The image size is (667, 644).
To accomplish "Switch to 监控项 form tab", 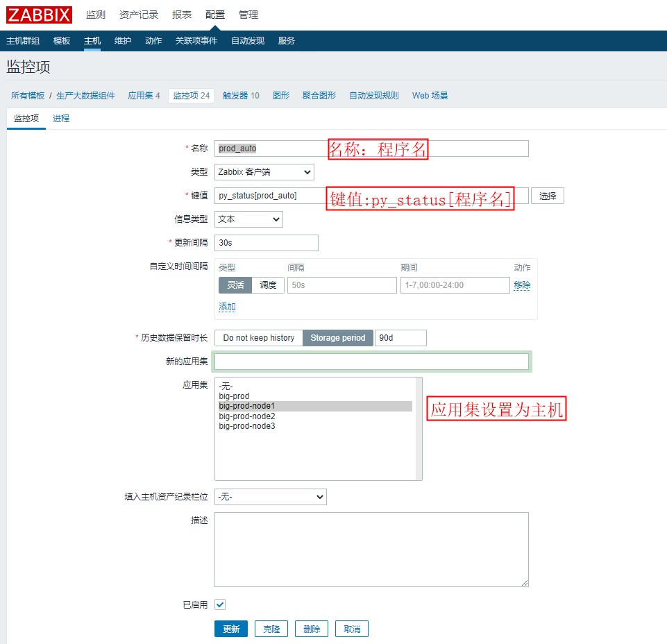I will [x=26, y=119].
